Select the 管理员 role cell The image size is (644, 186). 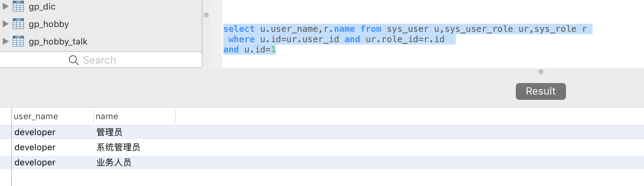point(109,132)
